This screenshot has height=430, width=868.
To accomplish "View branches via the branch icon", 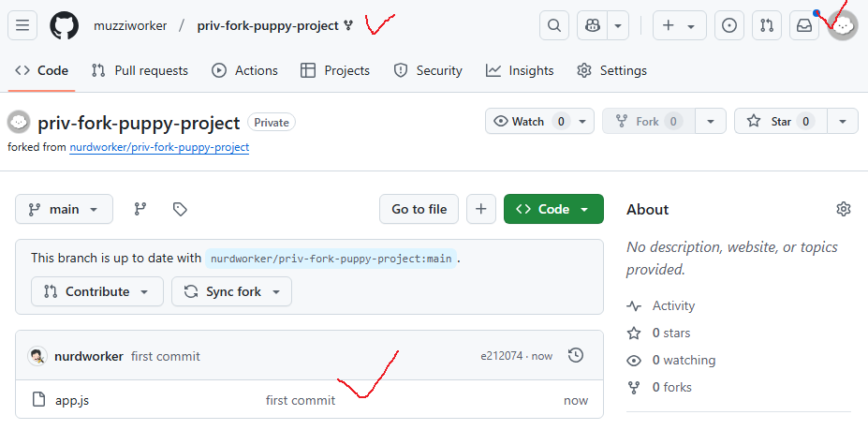I will coord(140,209).
